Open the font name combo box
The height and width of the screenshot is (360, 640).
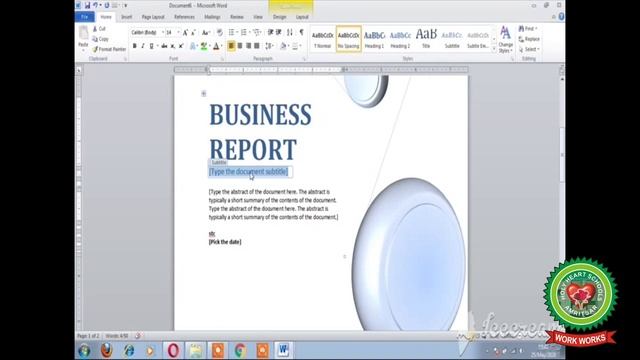coord(147,32)
